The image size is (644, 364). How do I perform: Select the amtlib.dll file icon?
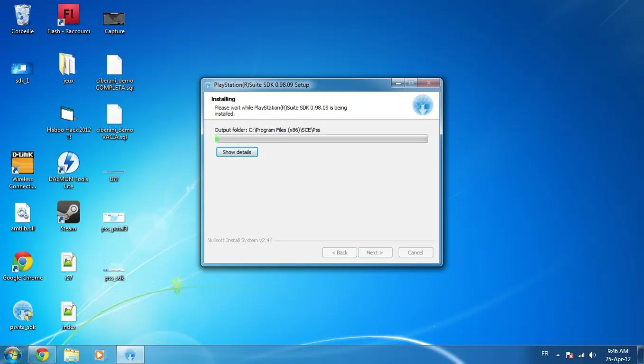coord(23,217)
